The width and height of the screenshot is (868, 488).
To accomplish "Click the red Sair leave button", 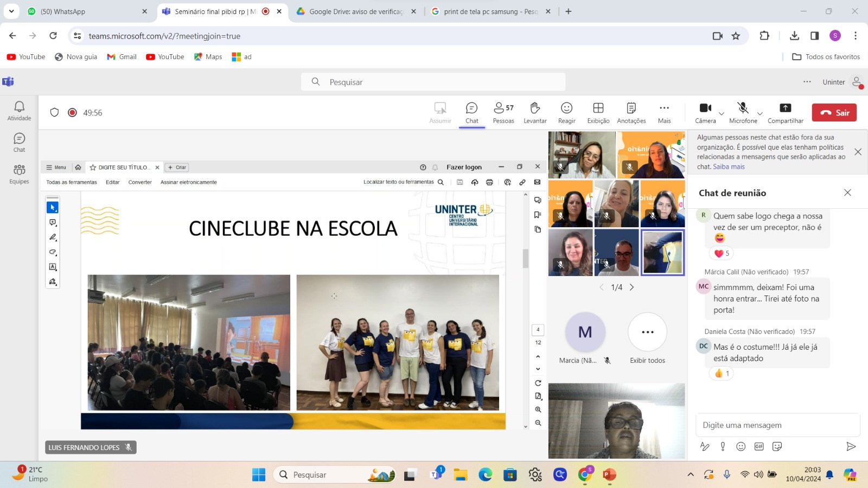I will tap(834, 112).
